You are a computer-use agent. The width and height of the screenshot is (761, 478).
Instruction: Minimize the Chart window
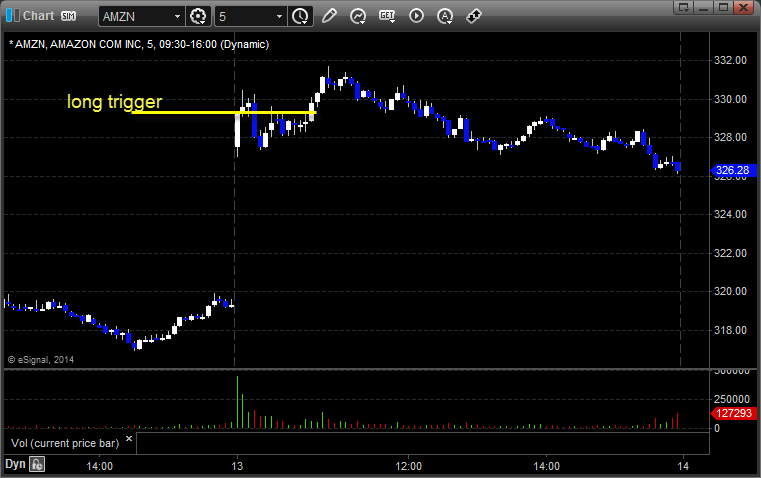(704, 7)
